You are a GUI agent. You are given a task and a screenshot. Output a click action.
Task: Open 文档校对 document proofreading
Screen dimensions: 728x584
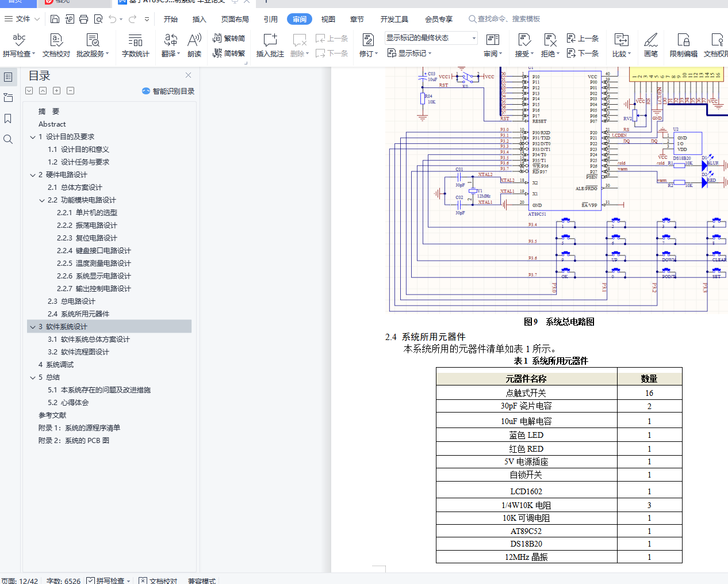click(56, 45)
